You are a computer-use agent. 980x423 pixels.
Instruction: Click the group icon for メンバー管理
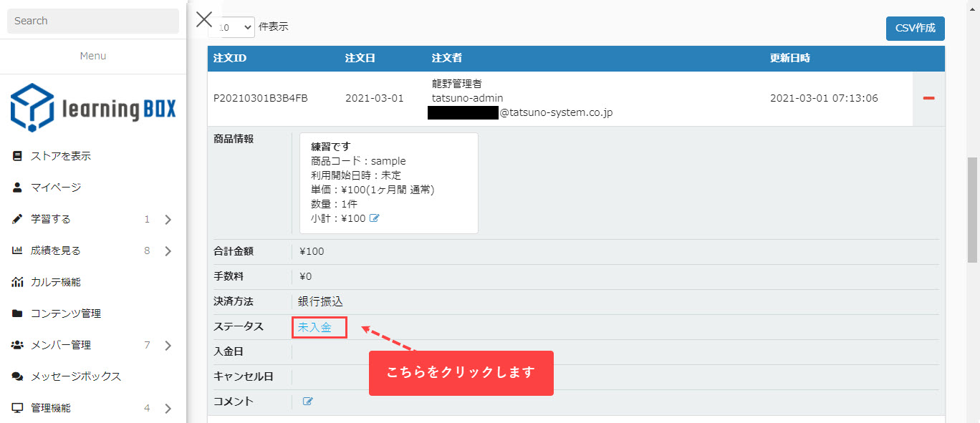pyautogui.click(x=17, y=345)
